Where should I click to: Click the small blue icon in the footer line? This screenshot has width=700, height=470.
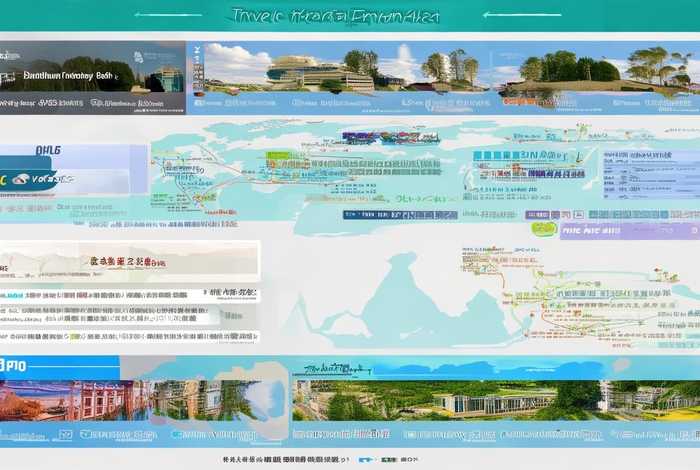[x=366, y=459]
